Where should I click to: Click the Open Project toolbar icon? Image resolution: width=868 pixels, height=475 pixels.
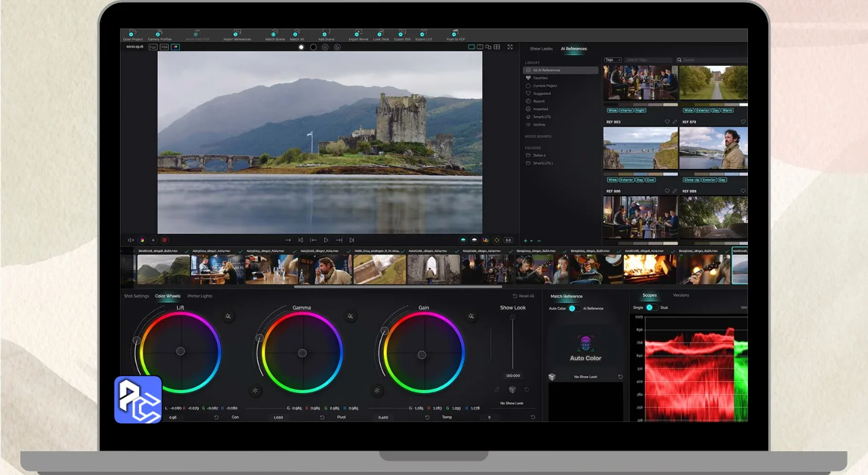click(132, 33)
